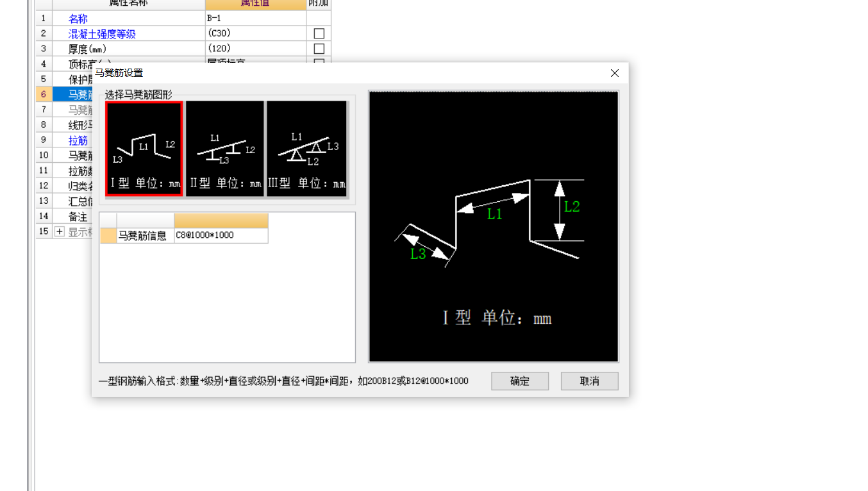Click the (C30) value cell
Screen dimensions: 868x491
pyautogui.click(x=256, y=33)
